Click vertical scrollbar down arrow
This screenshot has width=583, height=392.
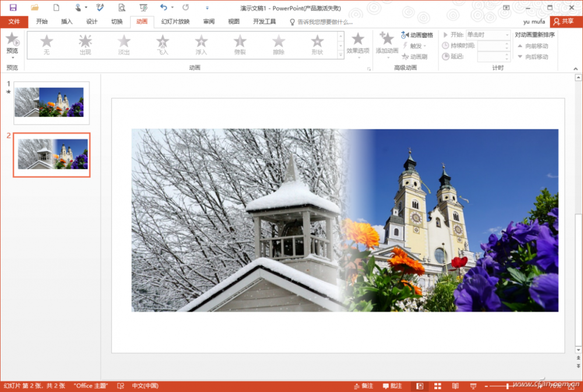coord(578,350)
